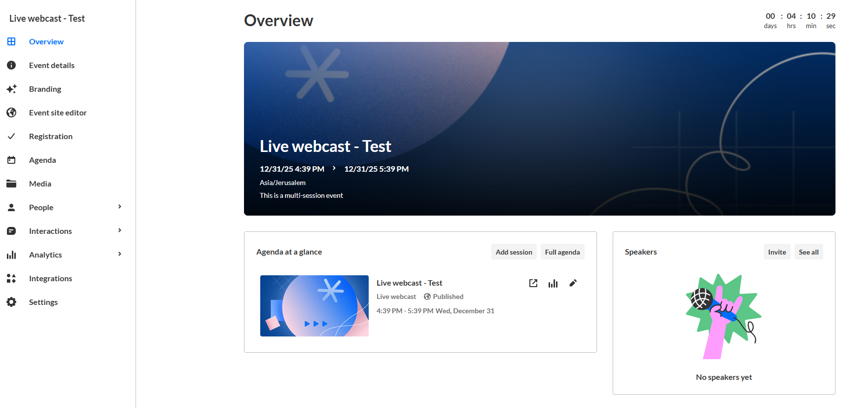Click the Interactions label in sidebar
Viewport: 868px width, 408px height.
pos(50,231)
